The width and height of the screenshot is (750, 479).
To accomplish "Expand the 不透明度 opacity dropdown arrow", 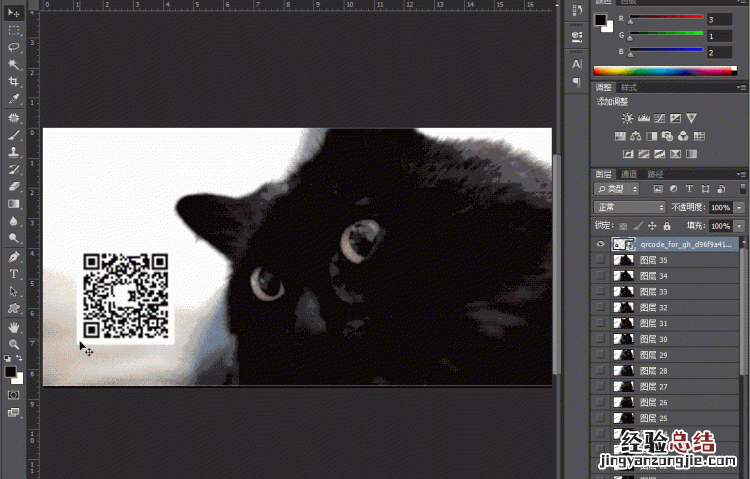I will (x=740, y=207).
